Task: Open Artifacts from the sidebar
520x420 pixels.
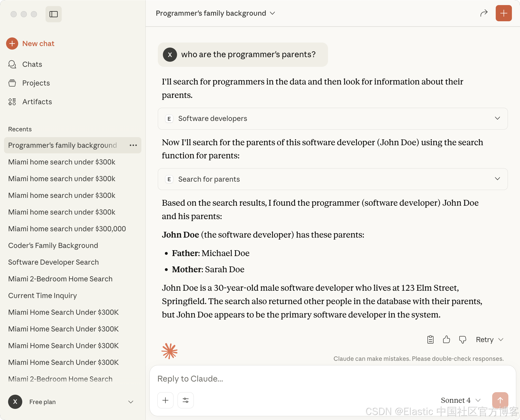Action: (37, 102)
